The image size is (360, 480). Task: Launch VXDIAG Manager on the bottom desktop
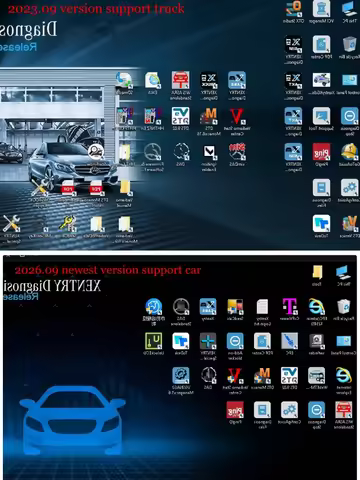[181, 376]
